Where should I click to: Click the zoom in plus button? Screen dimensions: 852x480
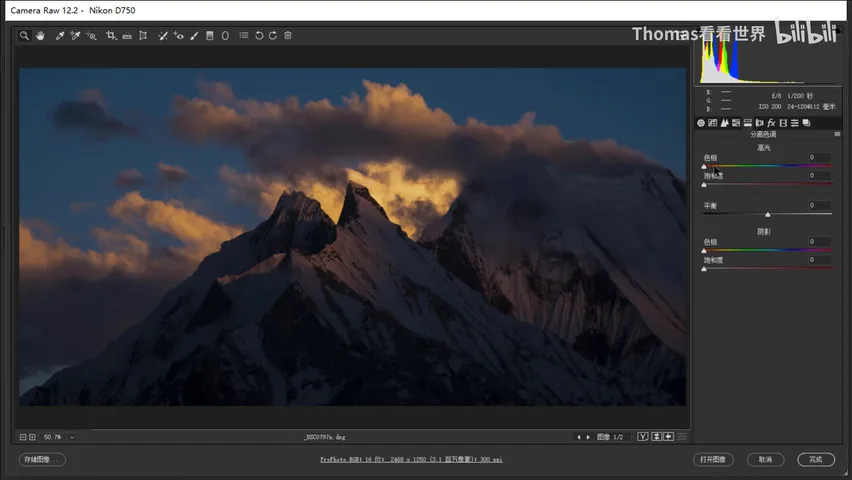(x=32, y=437)
